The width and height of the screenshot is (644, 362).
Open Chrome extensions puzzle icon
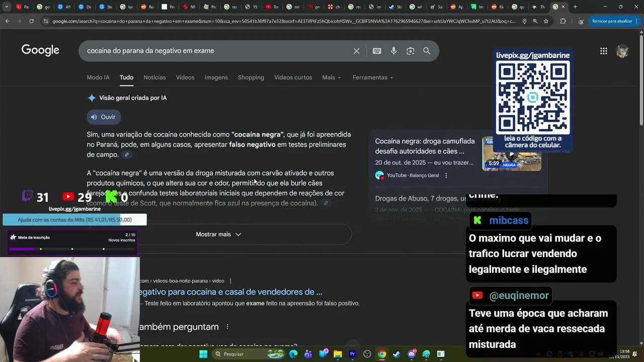(x=563, y=21)
